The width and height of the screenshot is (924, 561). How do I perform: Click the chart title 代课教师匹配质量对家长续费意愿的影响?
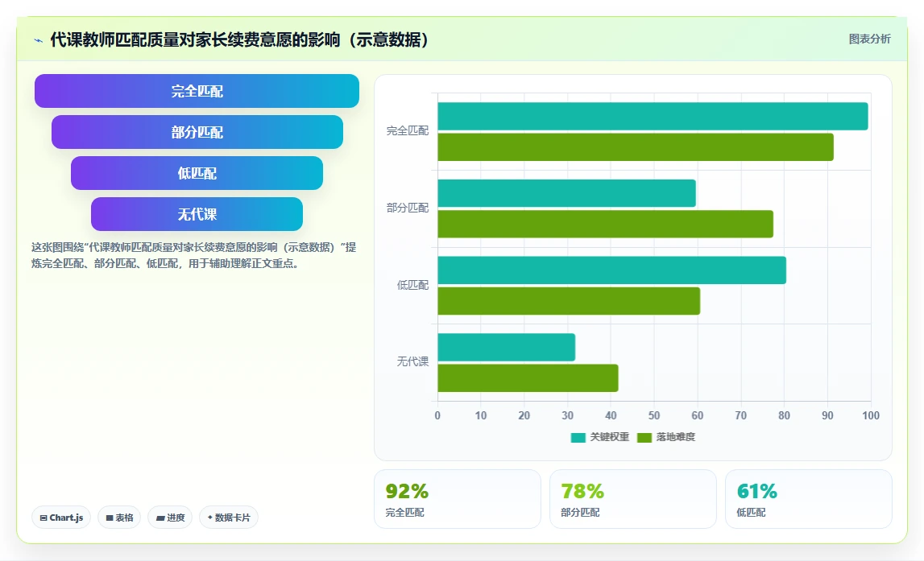(x=240, y=40)
